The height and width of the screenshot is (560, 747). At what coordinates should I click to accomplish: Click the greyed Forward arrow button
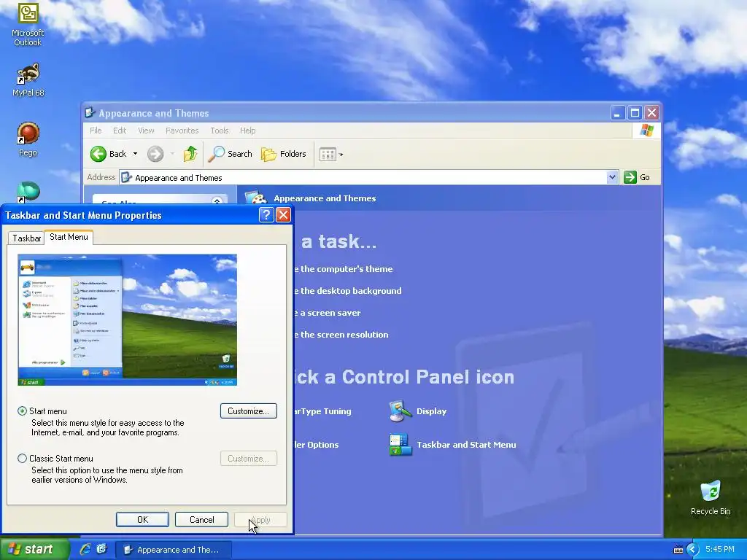[x=155, y=154]
